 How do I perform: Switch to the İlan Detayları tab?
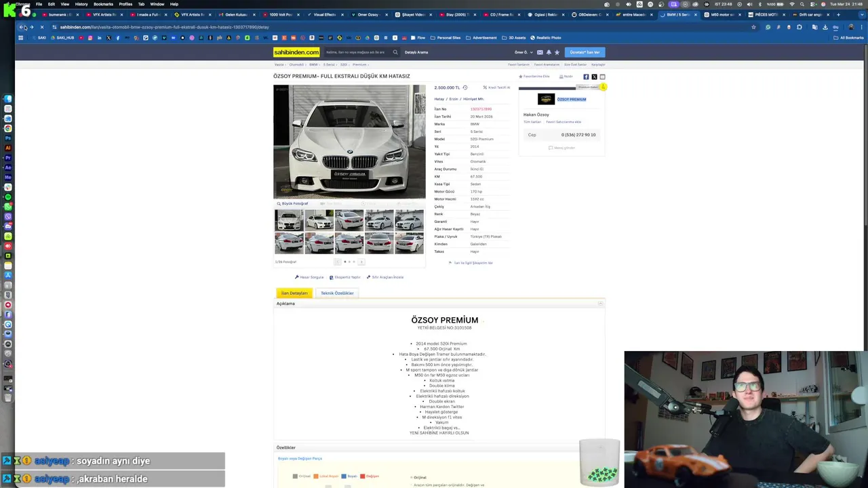point(294,293)
